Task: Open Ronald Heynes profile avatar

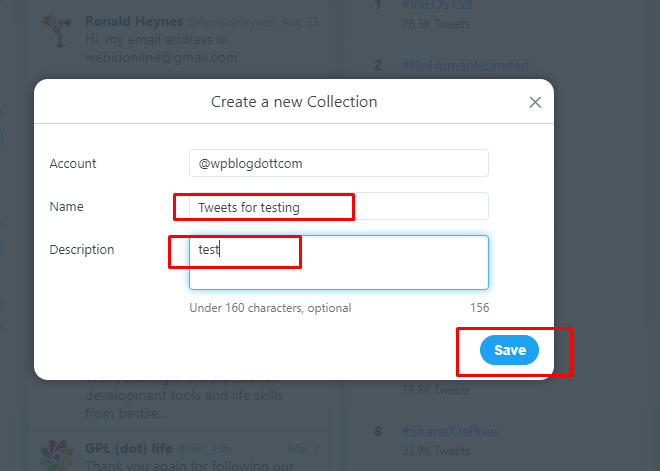Action: [x=57, y=29]
